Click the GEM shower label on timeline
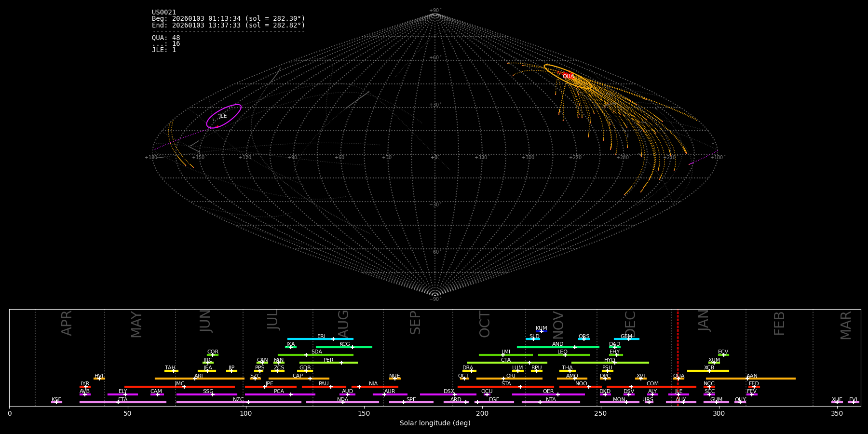Screen dimensions: 868x434 pos(626,337)
